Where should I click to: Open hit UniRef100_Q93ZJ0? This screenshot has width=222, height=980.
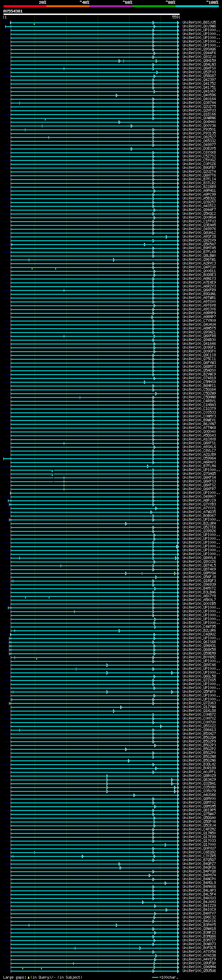[x=199, y=57]
